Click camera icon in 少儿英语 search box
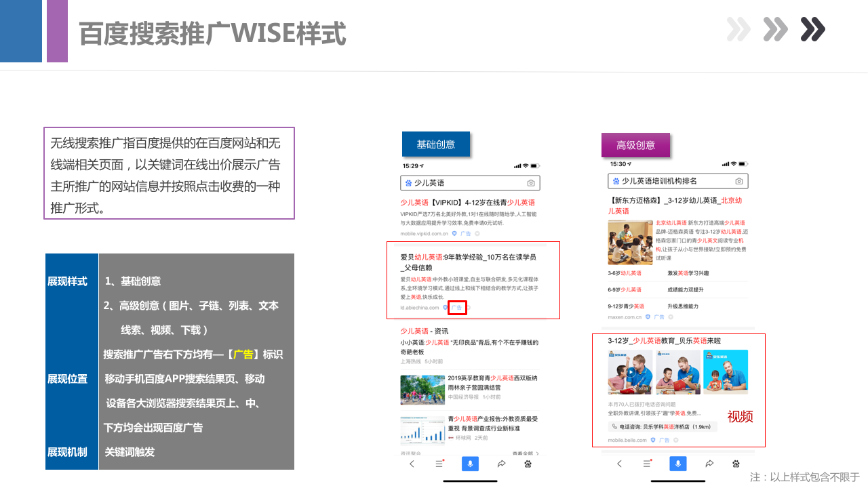868x488 pixels. click(x=531, y=183)
